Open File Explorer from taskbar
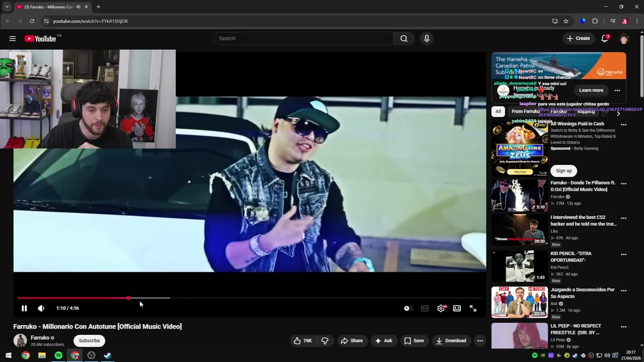The height and width of the screenshot is (362, 644). coord(42,355)
